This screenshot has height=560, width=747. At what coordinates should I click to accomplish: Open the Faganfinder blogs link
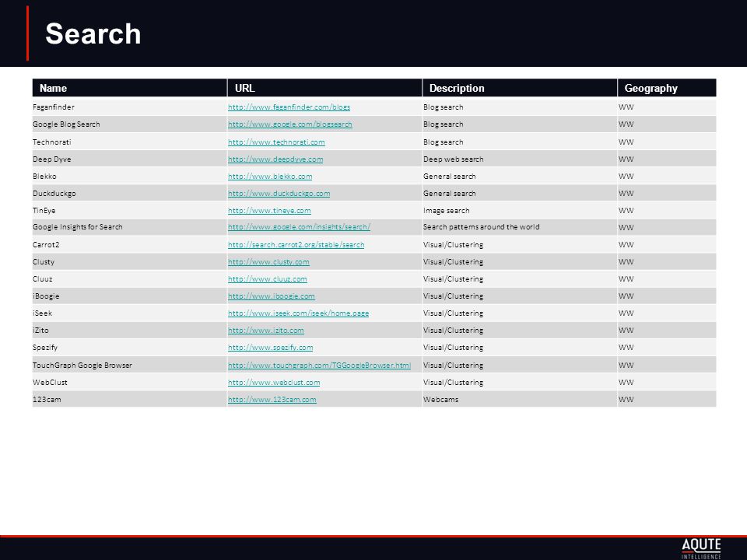coord(289,107)
